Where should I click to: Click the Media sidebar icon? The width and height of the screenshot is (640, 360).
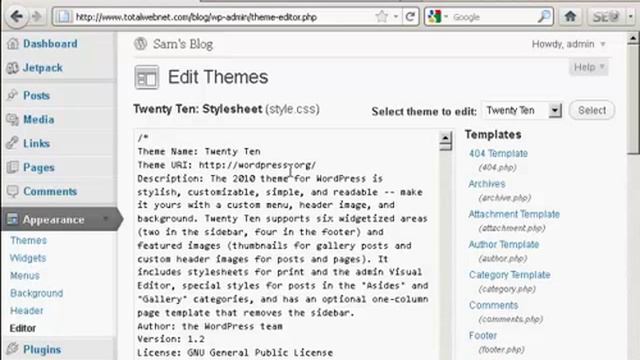(13, 119)
